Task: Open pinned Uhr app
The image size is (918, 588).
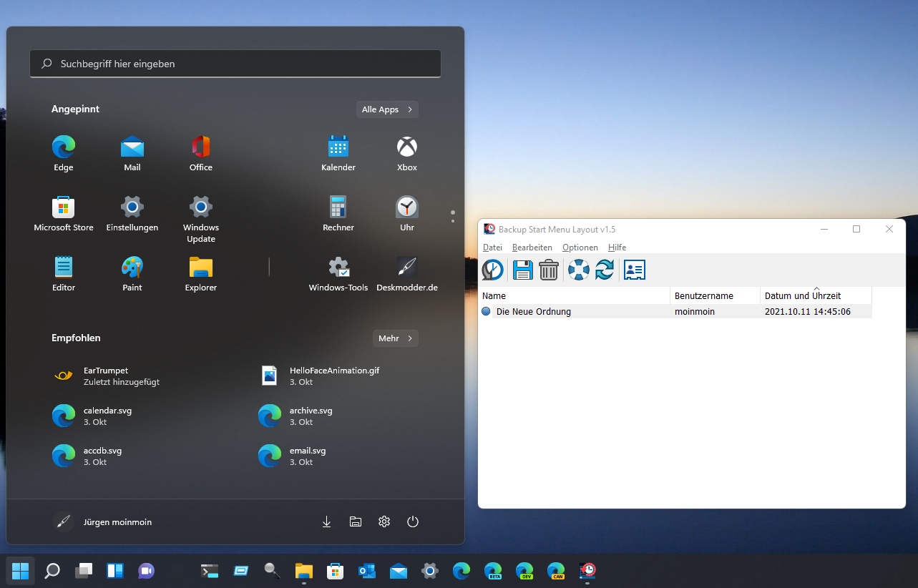Action: (407, 214)
